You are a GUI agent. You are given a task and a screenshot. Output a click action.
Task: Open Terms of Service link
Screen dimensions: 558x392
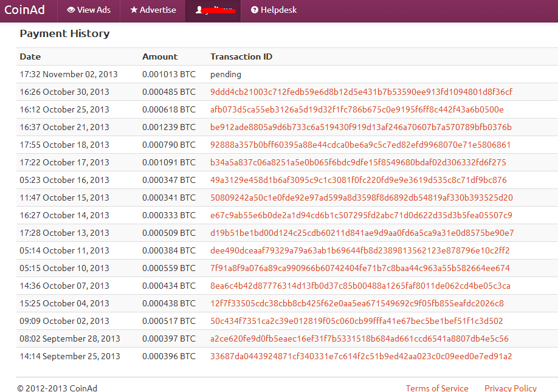tap(437, 388)
